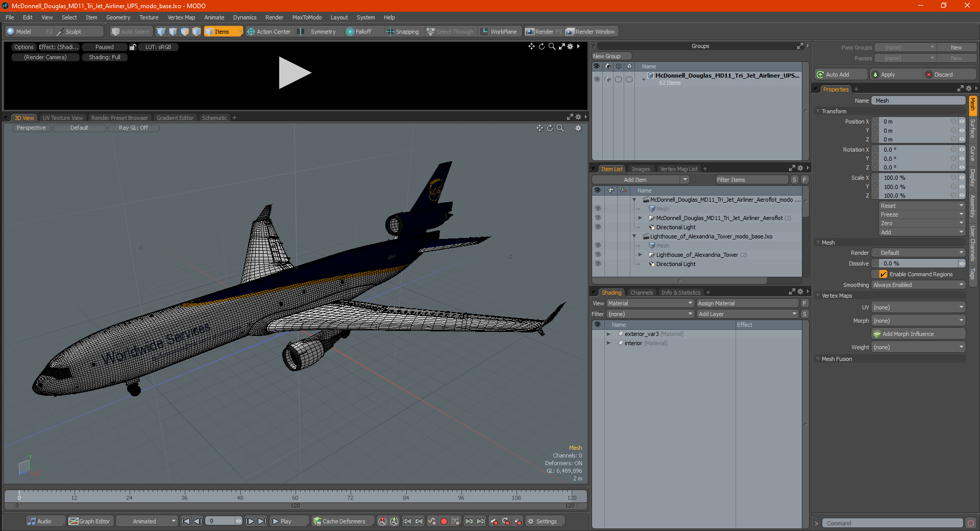Click the WorkPlane tool

[499, 32]
